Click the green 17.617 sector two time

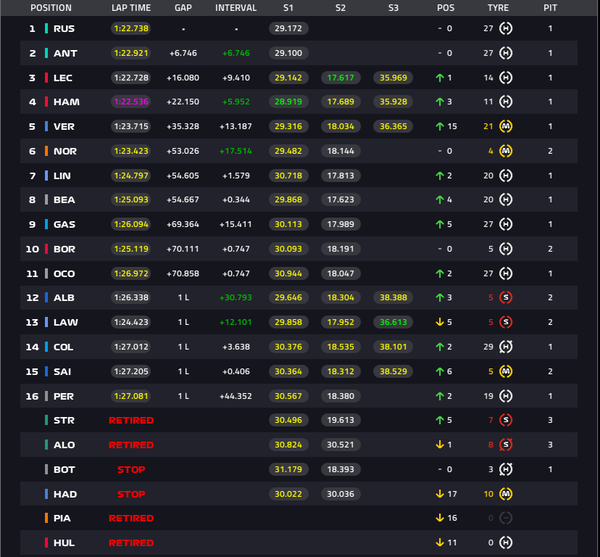point(341,78)
